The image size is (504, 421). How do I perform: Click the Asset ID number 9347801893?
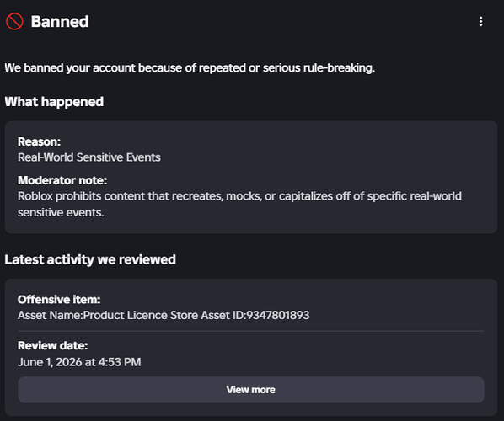(x=278, y=316)
